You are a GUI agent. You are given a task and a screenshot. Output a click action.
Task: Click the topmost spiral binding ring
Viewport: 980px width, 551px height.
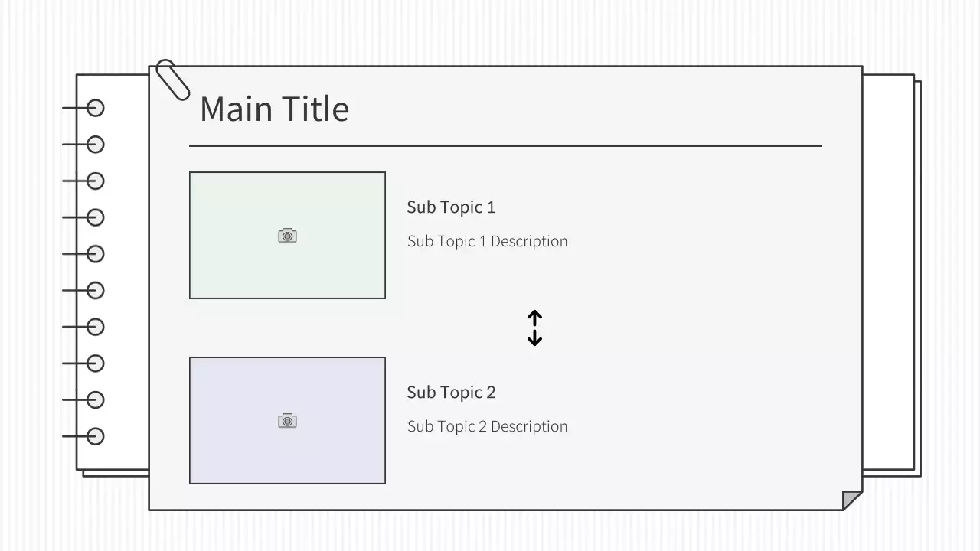pos(95,108)
